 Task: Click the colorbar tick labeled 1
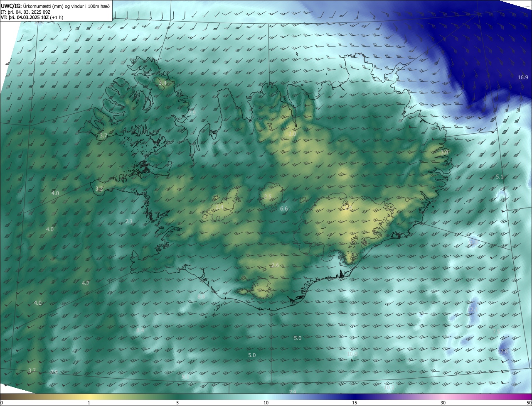[89, 403]
